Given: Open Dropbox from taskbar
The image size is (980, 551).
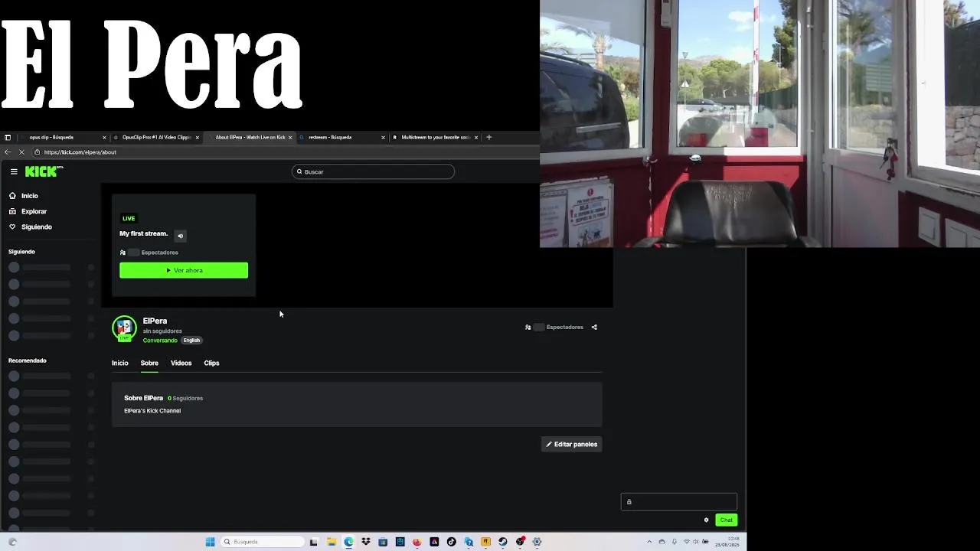Looking at the screenshot, I should (x=366, y=542).
